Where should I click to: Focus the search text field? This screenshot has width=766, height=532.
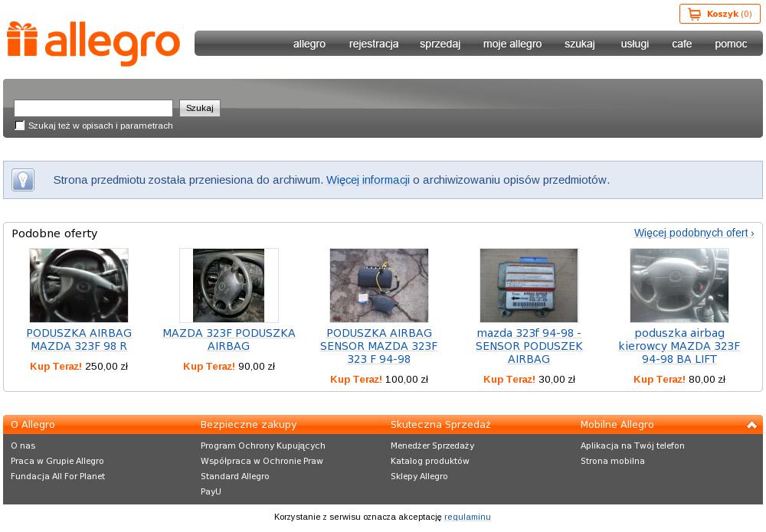click(93, 108)
